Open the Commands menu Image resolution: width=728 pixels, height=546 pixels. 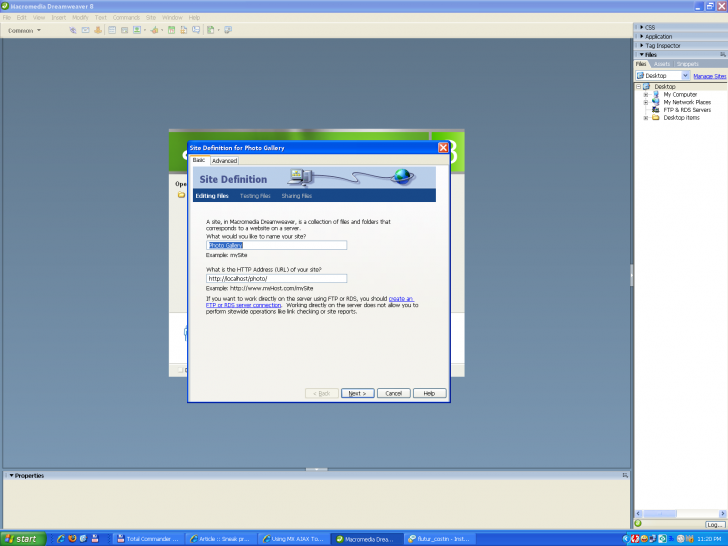pyautogui.click(x=126, y=18)
